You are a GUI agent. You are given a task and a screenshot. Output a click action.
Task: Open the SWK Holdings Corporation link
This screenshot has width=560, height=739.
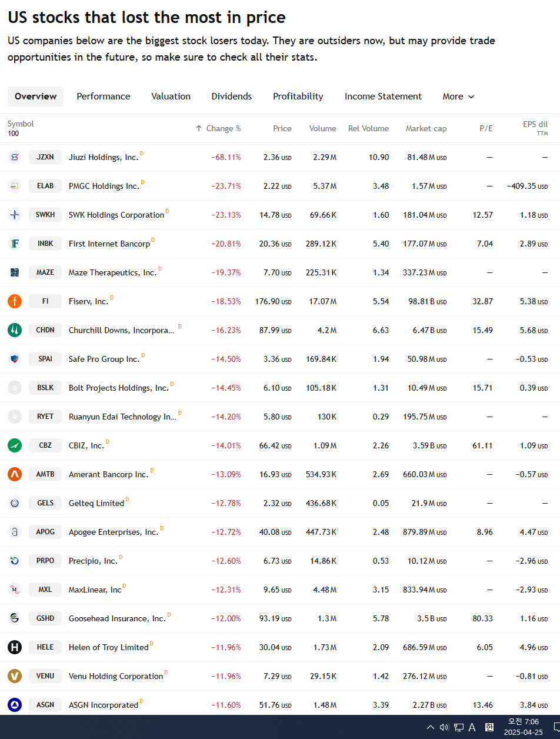(116, 215)
